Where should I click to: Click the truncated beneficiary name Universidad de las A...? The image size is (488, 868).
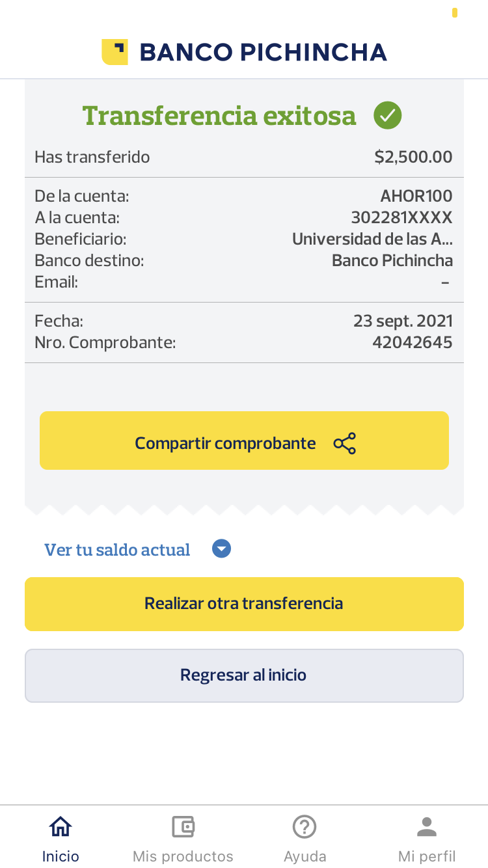[x=372, y=239]
